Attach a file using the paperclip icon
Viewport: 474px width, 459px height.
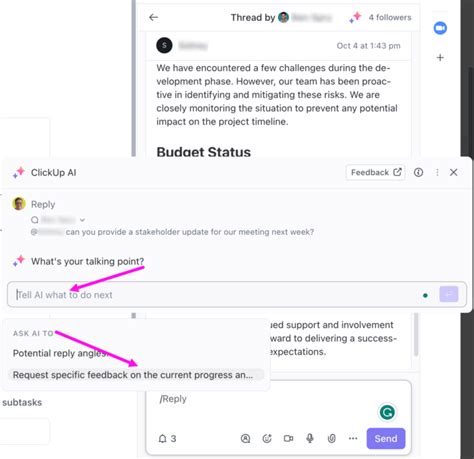(x=332, y=439)
